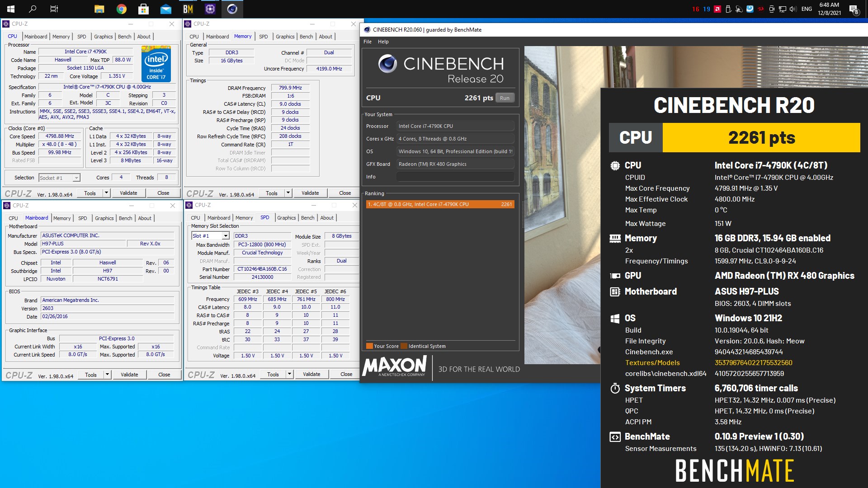Open the volume speaker tray icon
The width and height of the screenshot is (868, 488).
click(793, 9)
